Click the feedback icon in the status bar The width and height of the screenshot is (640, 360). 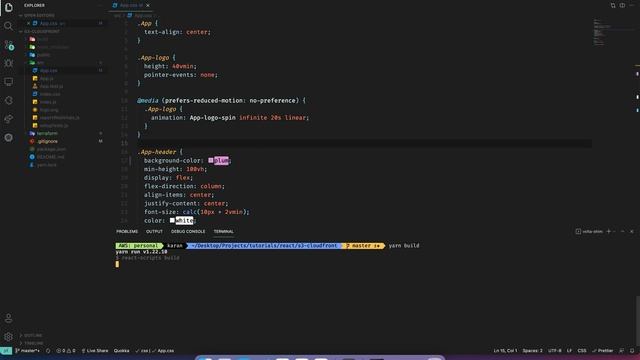click(621, 351)
